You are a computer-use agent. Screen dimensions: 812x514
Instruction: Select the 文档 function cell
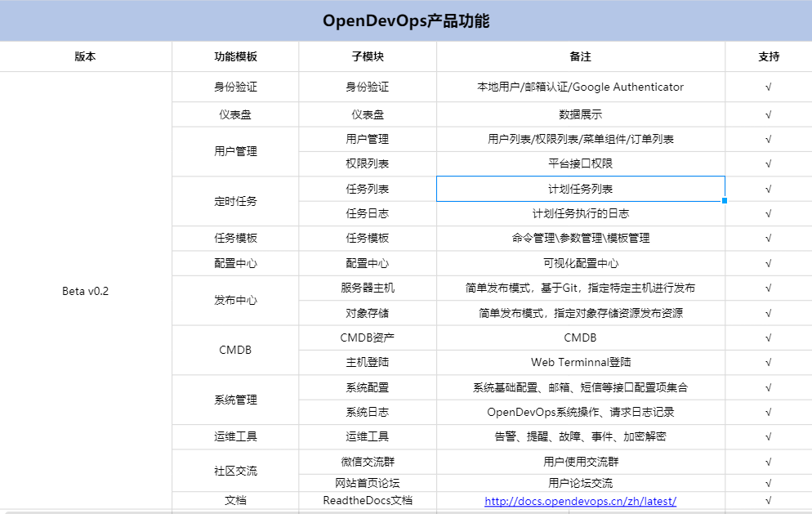pyautogui.click(x=235, y=501)
